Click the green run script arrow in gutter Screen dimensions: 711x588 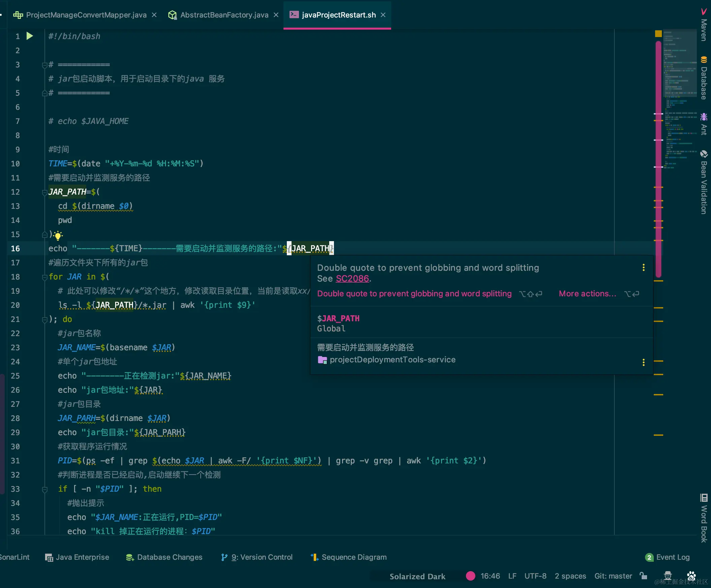coord(30,36)
